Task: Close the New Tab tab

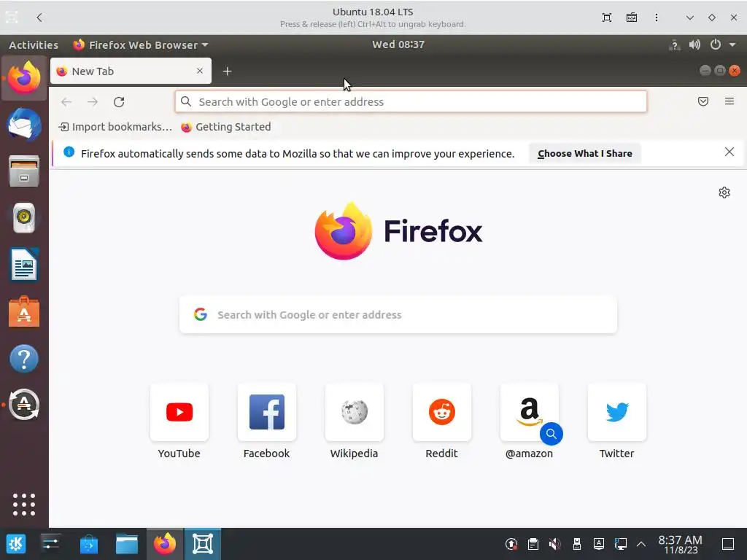Action: pos(200,71)
